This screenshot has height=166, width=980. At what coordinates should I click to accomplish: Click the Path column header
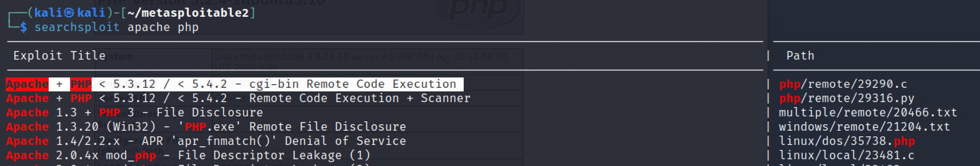coord(800,56)
